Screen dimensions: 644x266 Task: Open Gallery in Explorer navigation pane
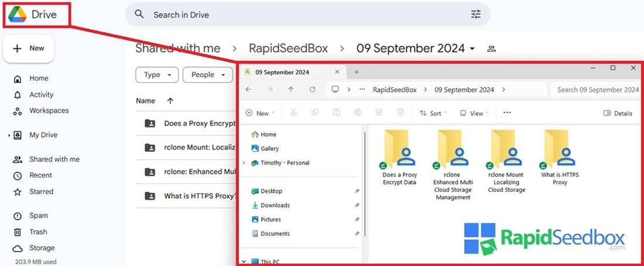tap(265, 148)
